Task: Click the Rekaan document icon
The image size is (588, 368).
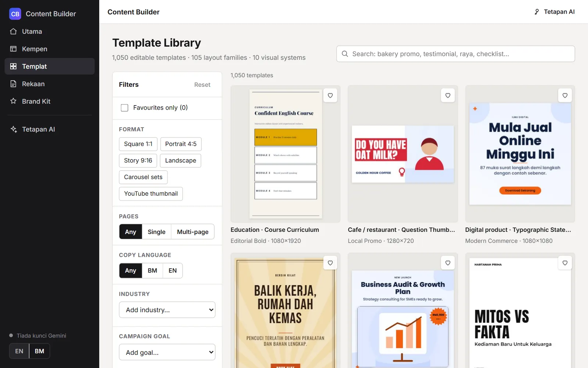Action: point(14,84)
